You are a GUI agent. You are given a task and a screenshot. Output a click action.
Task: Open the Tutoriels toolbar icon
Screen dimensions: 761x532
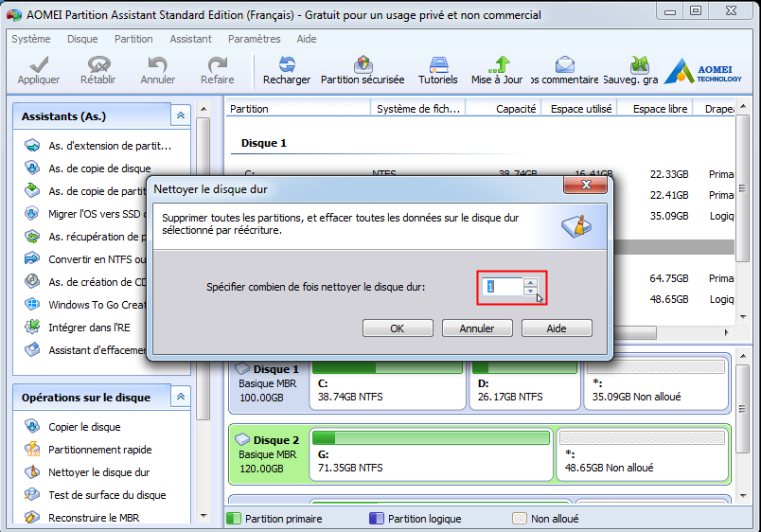(438, 71)
